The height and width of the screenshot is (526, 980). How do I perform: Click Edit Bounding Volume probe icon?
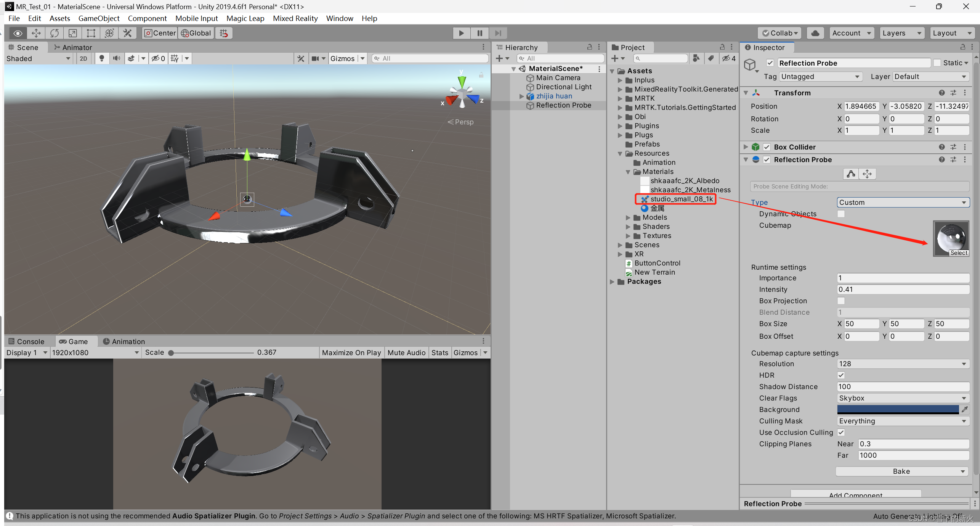[x=851, y=174]
